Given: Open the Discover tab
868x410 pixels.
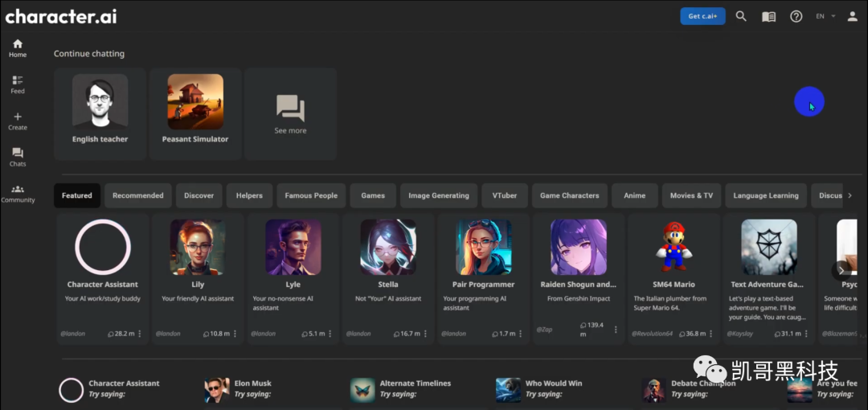Looking at the screenshot, I should click(199, 195).
